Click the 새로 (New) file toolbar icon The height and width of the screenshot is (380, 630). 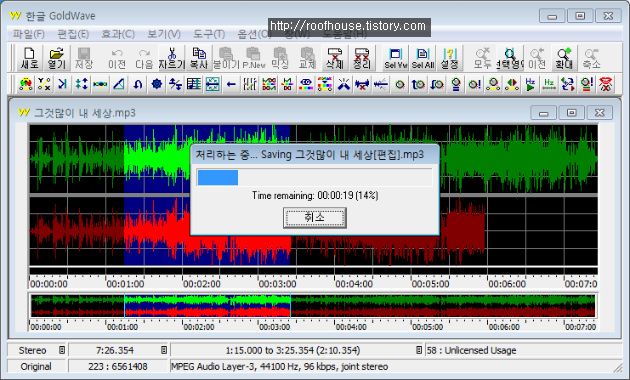tap(29, 58)
